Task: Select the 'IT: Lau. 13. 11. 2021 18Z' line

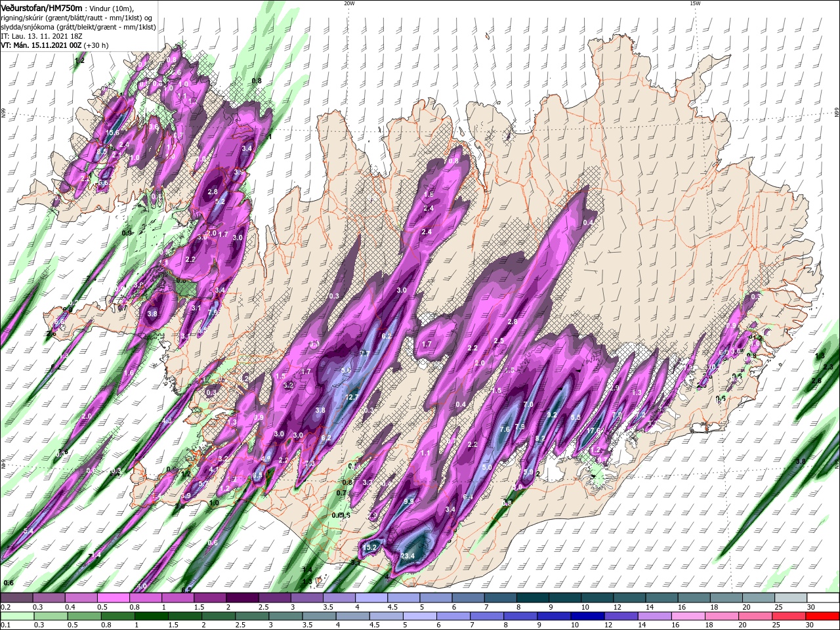Action: pos(43,36)
